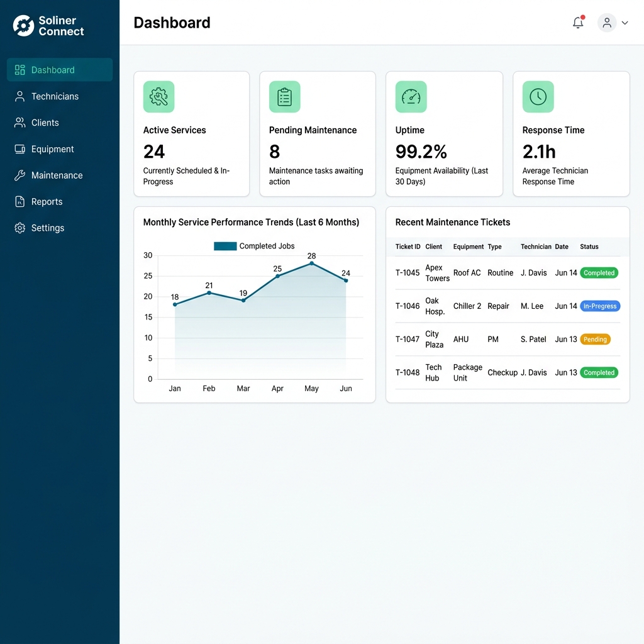Click the May data point labeled 28
Viewport: 644px width, 644px height.
click(312, 264)
